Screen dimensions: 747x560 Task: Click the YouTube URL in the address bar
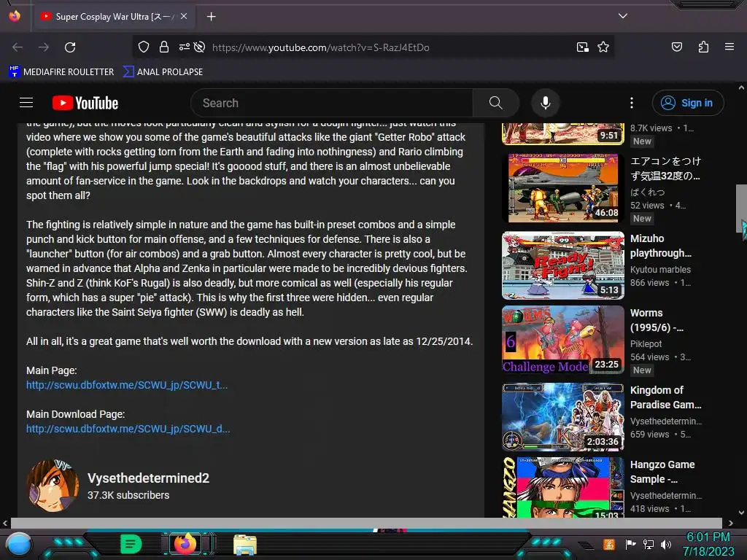click(x=321, y=47)
